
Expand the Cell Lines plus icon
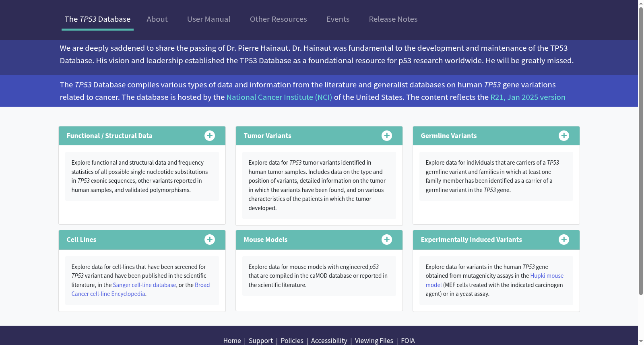(x=210, y=240)
